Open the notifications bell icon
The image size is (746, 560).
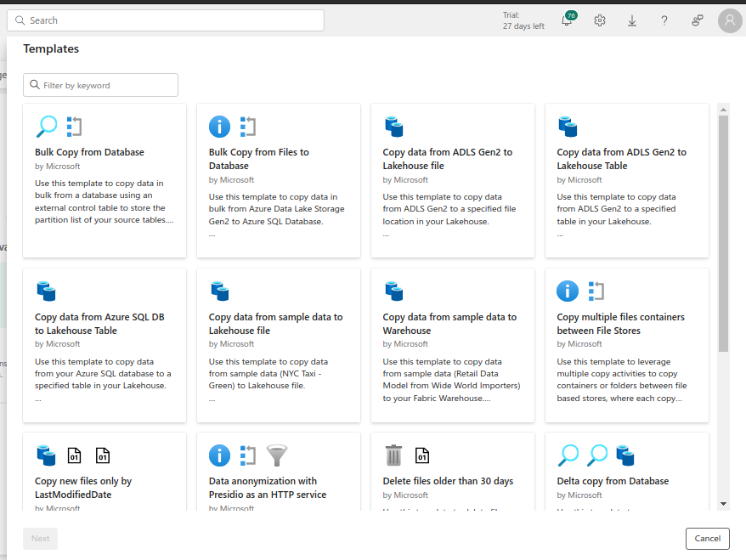click(567, 21)
